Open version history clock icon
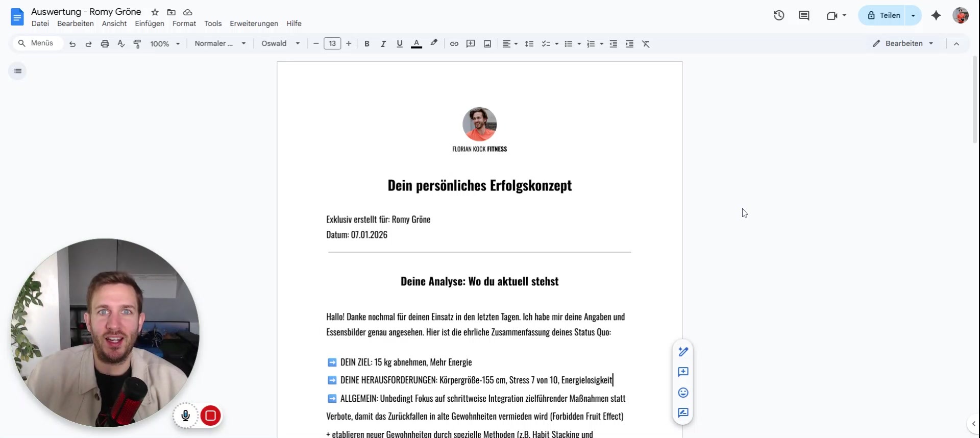 [x=778, y=15]
